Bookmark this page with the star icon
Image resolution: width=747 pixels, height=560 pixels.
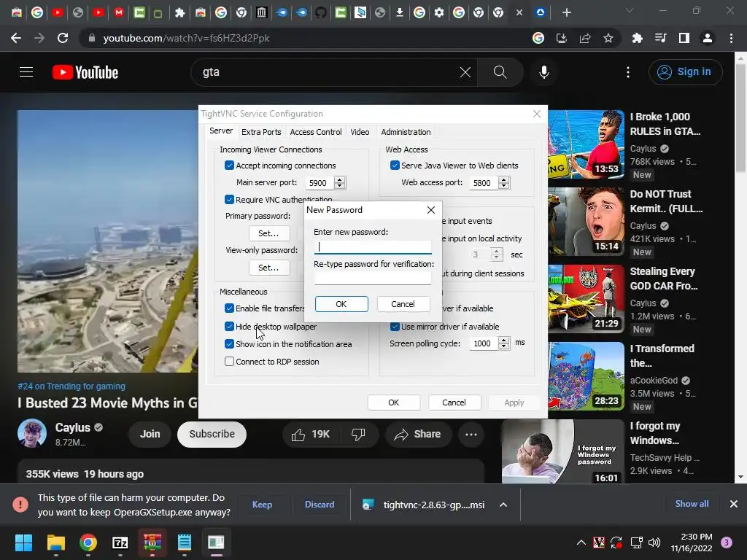pyautogui.click(x=608, y=38)
